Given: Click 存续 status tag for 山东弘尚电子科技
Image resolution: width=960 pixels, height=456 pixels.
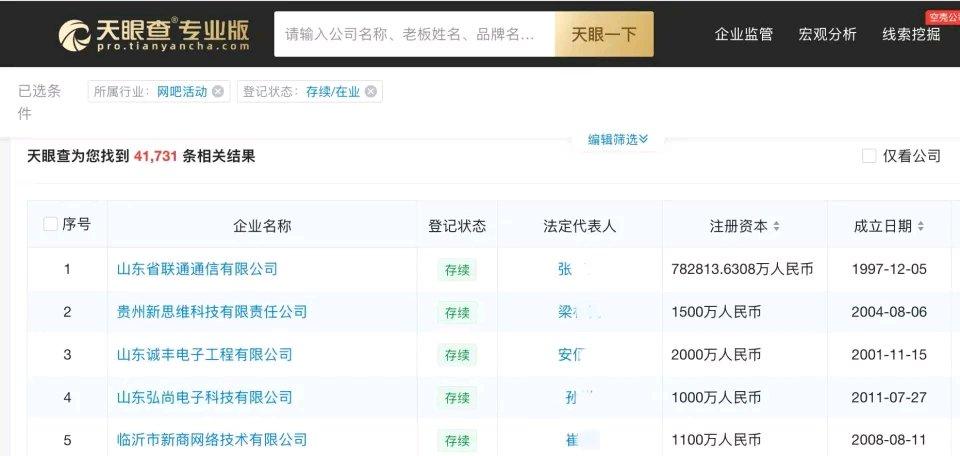Looking at the screenshot, I should click(x=457, y=398).
